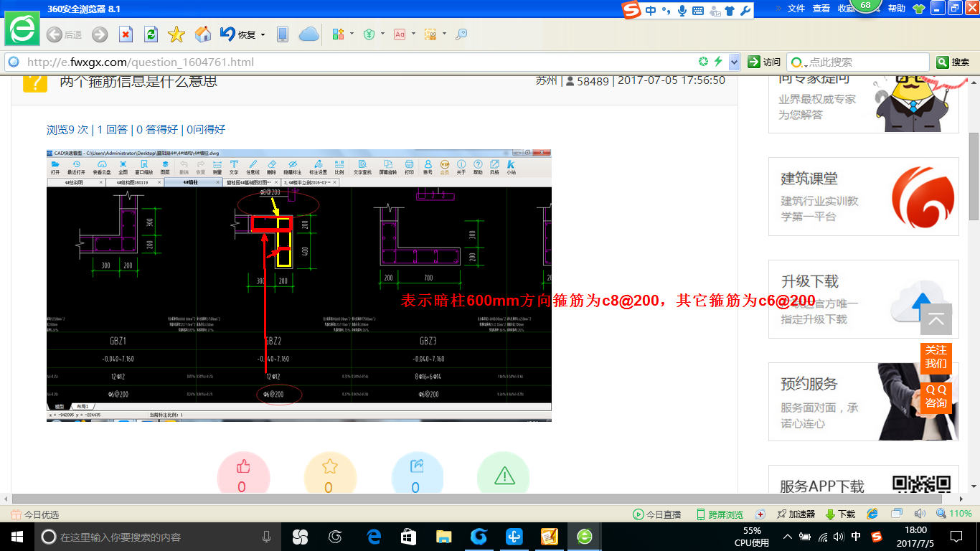
Task: Open the cloud sync icon
Action: (308, 34)
